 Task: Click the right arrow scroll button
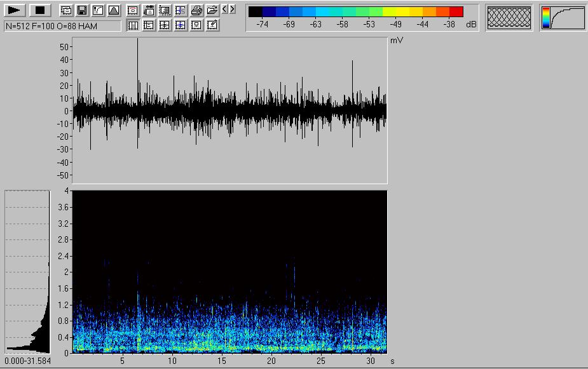click(x=232, y=9)
